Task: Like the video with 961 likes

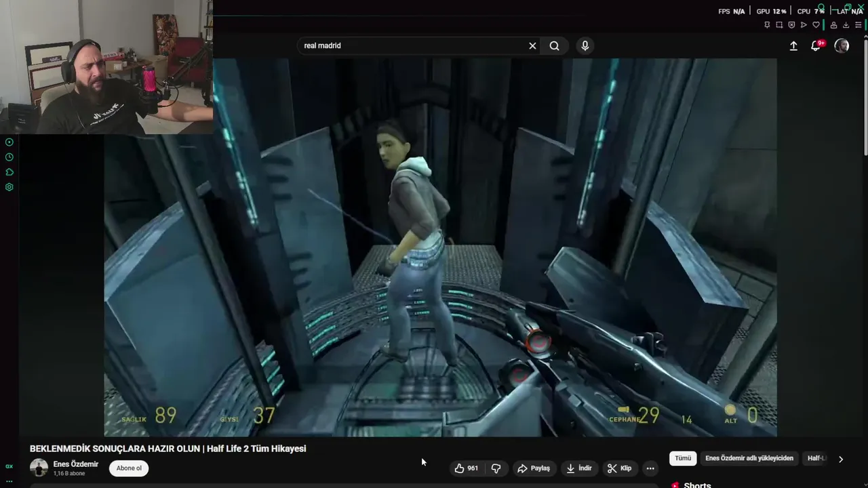Action: coord(466,468)
